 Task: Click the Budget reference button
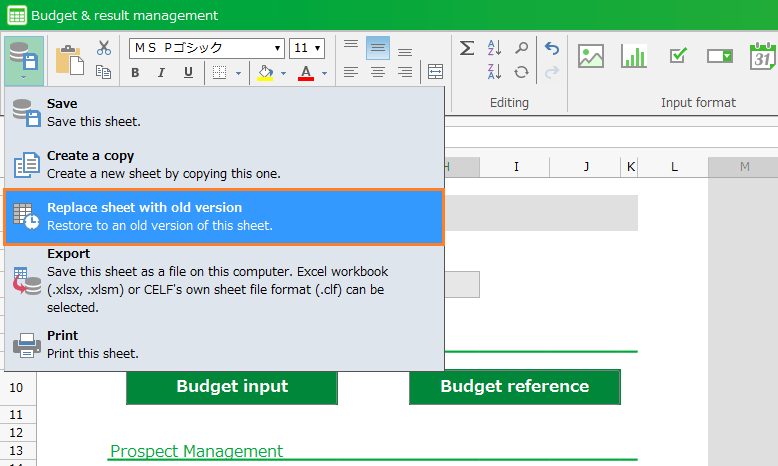pyautogui.click(x=514, y=387)
